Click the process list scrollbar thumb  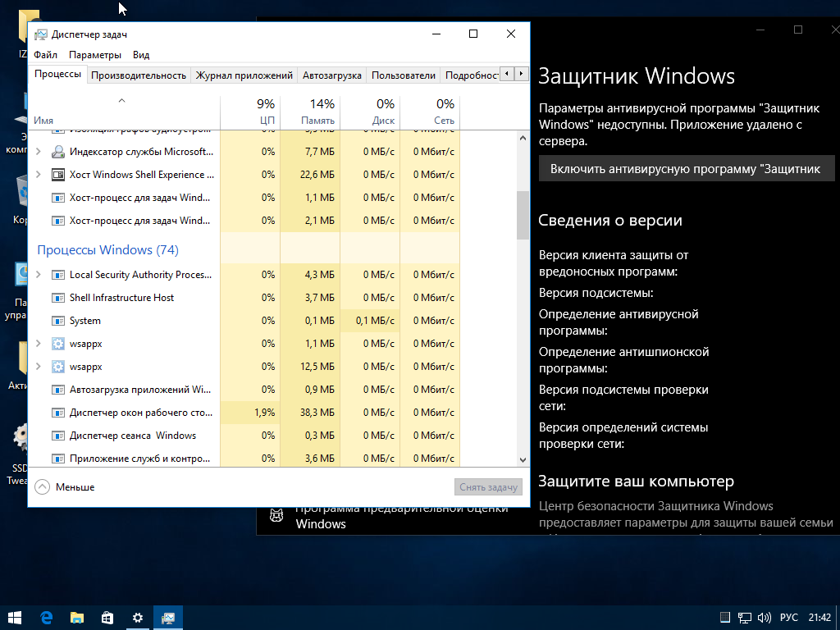(523, 215)
